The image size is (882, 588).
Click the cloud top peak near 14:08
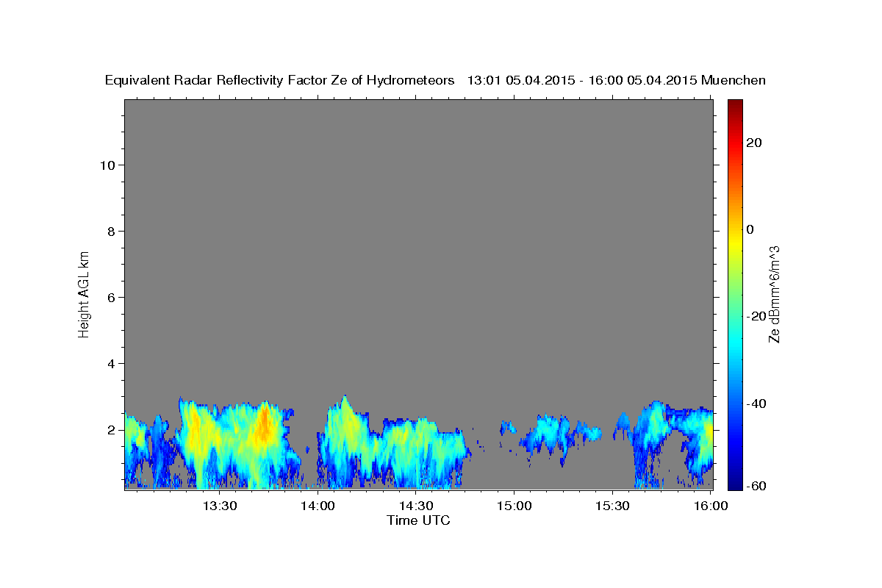(344, 399)
